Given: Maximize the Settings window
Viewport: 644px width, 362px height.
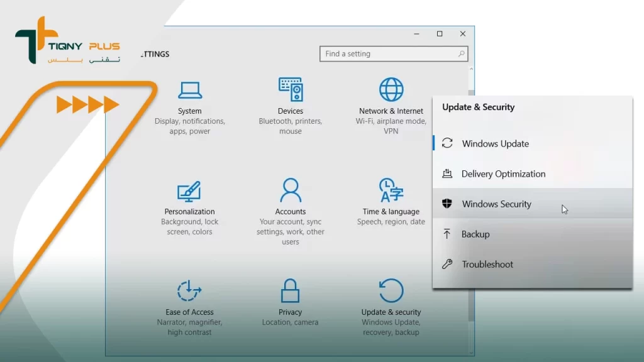Looking at the screenshot, I should (x=440, y=34).
